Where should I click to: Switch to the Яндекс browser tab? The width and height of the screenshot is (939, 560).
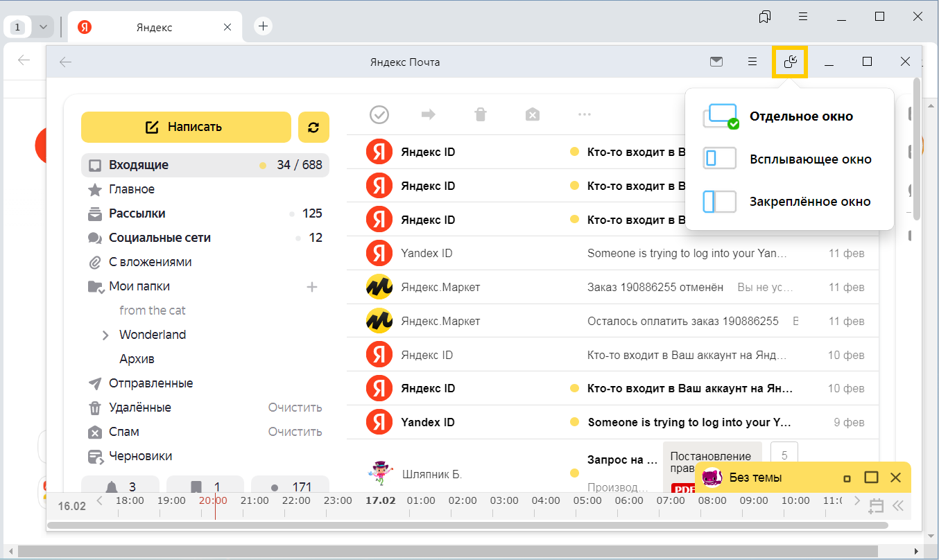(x=154, y=28)
